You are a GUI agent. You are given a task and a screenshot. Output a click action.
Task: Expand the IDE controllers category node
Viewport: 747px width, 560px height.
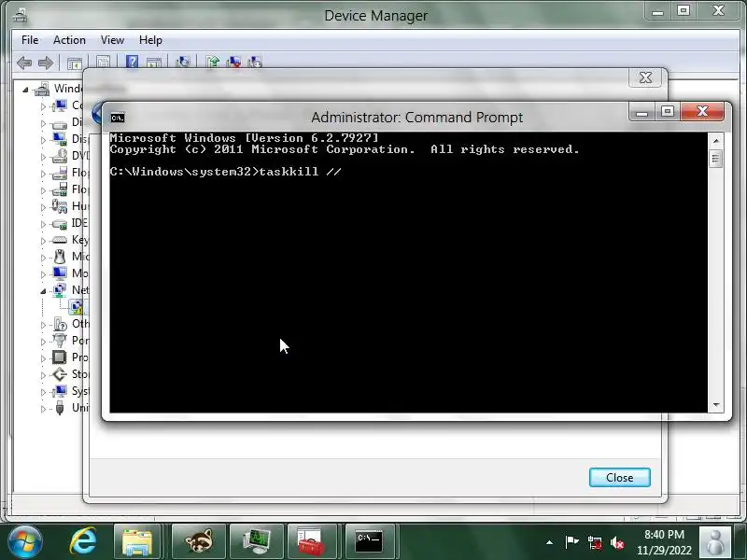coord(43,224)
